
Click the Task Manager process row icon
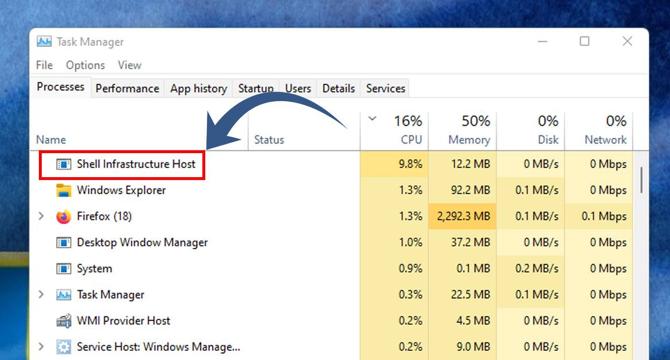(64, 295)
